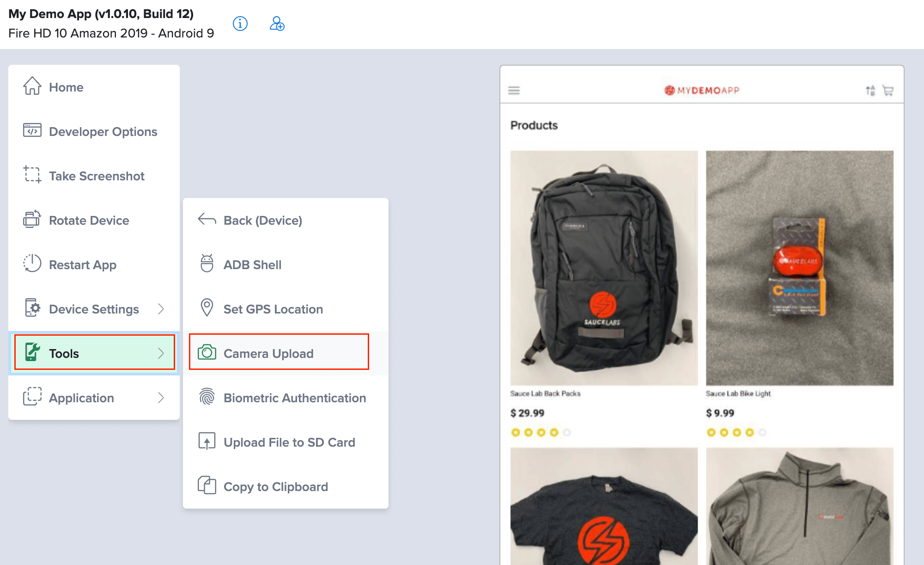
Task: Click the star rating for Sauce Lab Bike Light
Action: point(734,432)
